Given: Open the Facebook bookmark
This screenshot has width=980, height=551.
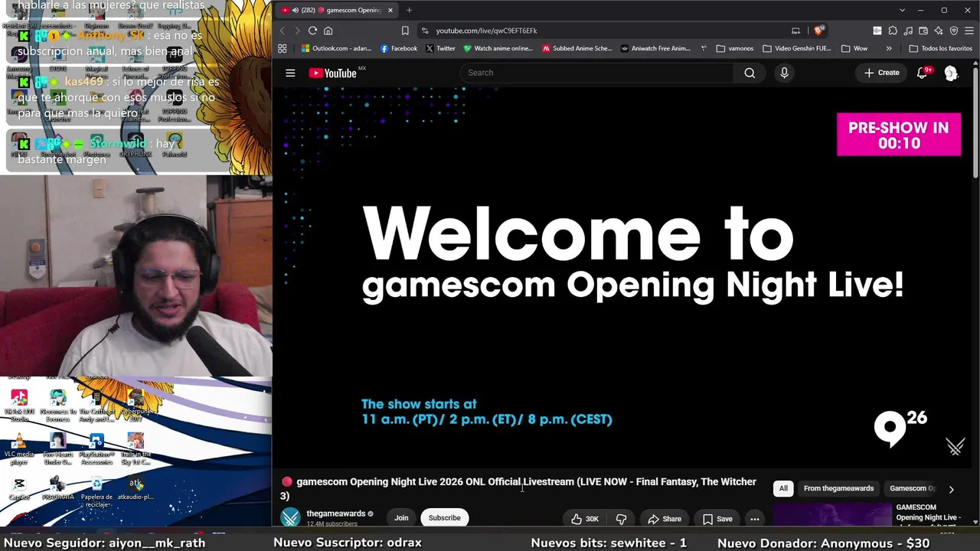Looking at the screenshot, I should pyautogui.click(x=399, y=48).
